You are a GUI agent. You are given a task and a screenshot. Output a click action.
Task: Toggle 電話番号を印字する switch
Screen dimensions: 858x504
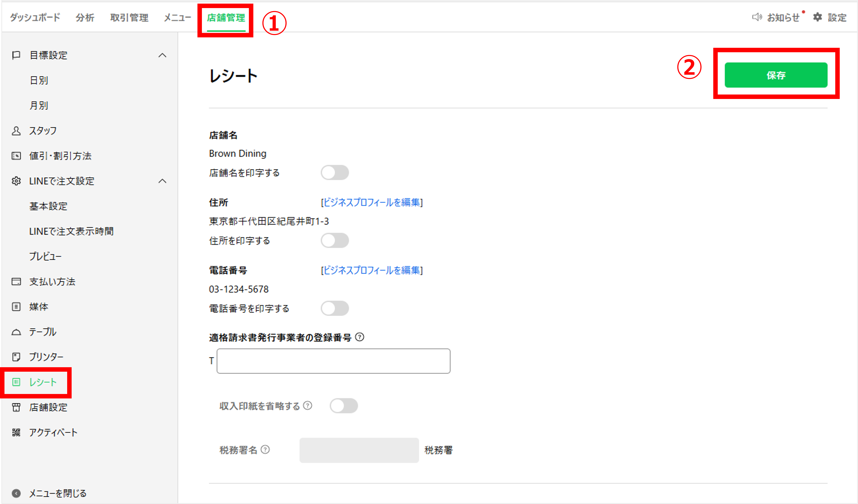tap(335, 308)
